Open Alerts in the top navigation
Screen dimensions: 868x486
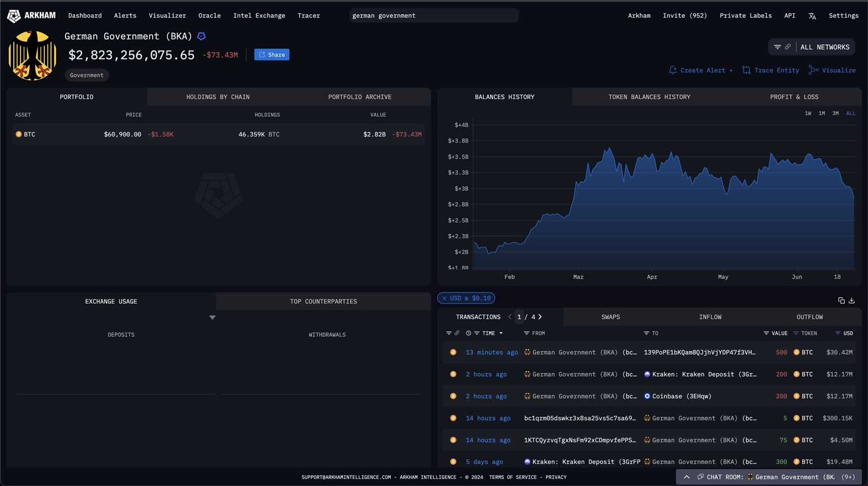(125, 16)
